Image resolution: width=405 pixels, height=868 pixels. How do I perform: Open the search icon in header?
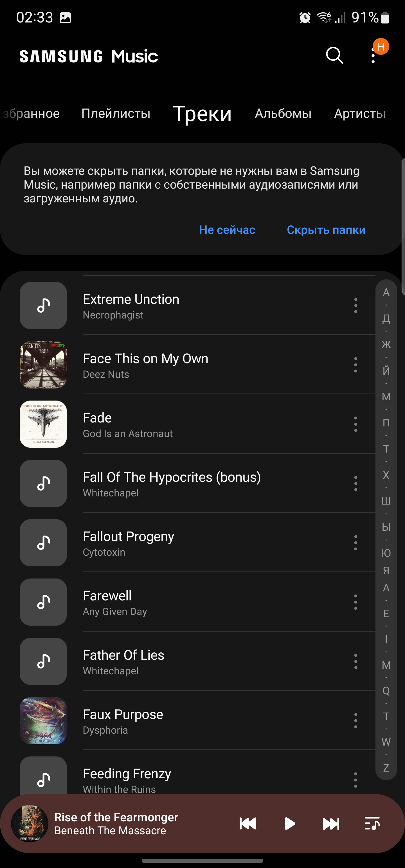click(334, 56)
